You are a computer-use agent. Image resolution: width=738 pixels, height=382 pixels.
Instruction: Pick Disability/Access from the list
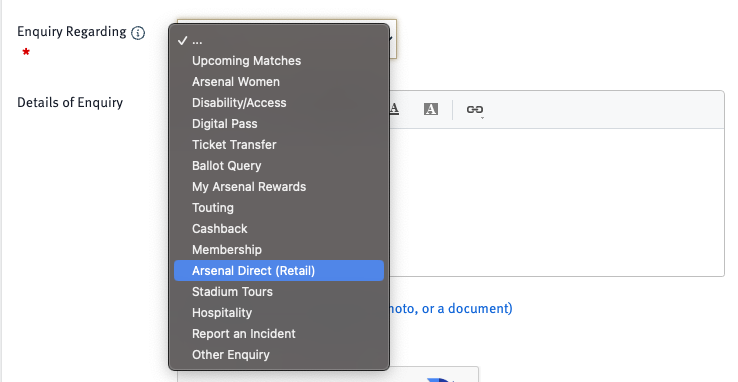(x=279, y=103)
